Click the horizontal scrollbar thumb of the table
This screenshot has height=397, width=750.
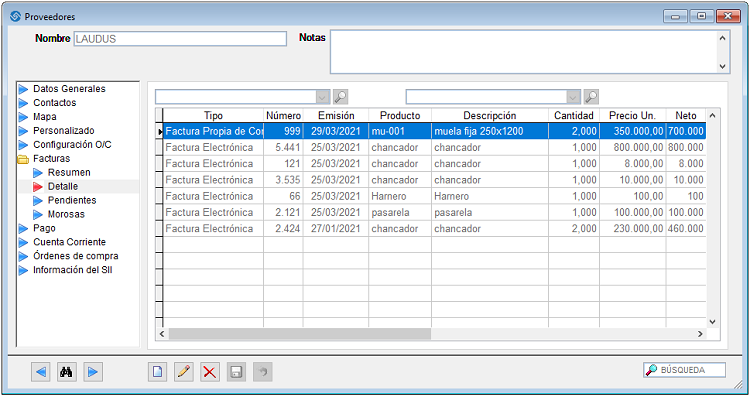pos(299,334)
